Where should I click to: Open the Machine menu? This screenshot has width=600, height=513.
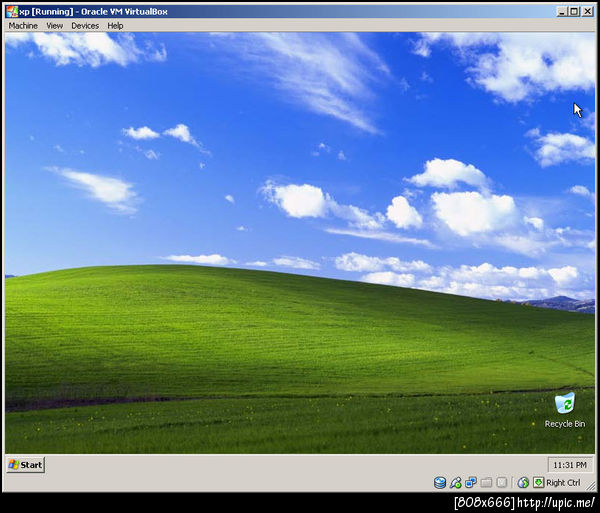pyautogui.click(x=23, y=26)
